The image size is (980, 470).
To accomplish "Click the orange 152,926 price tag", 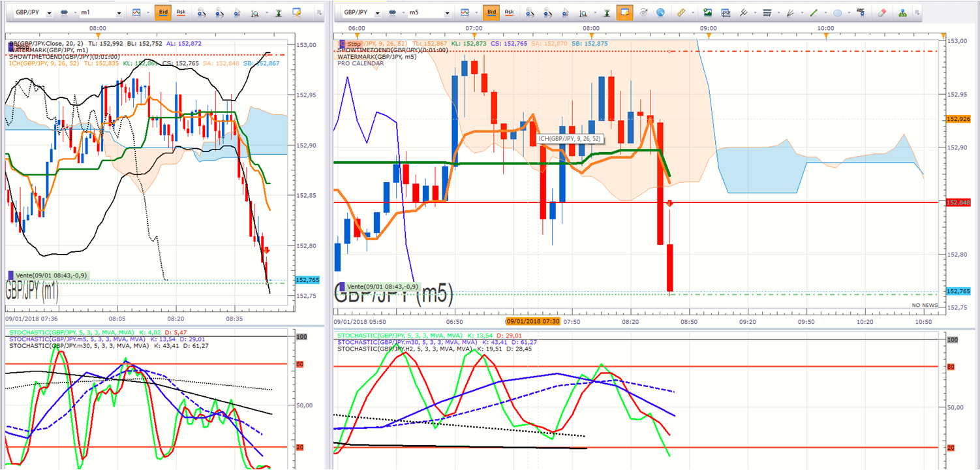I will [x=957, y=119].
